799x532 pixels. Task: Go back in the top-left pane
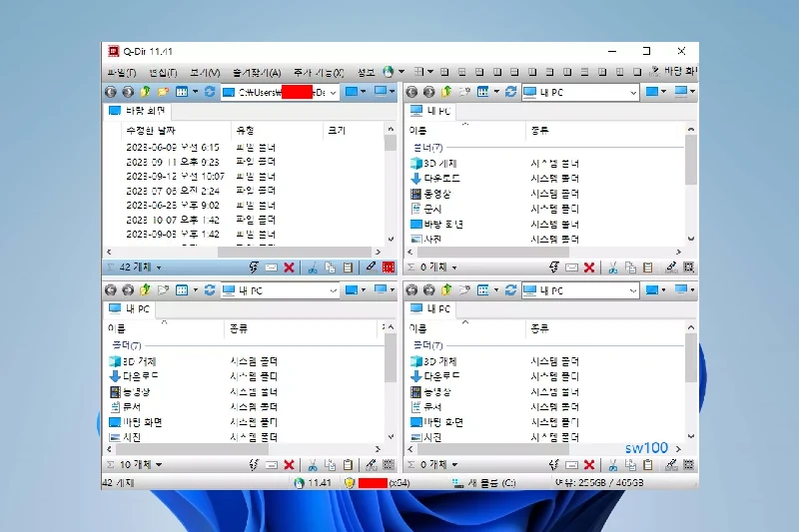111,92
